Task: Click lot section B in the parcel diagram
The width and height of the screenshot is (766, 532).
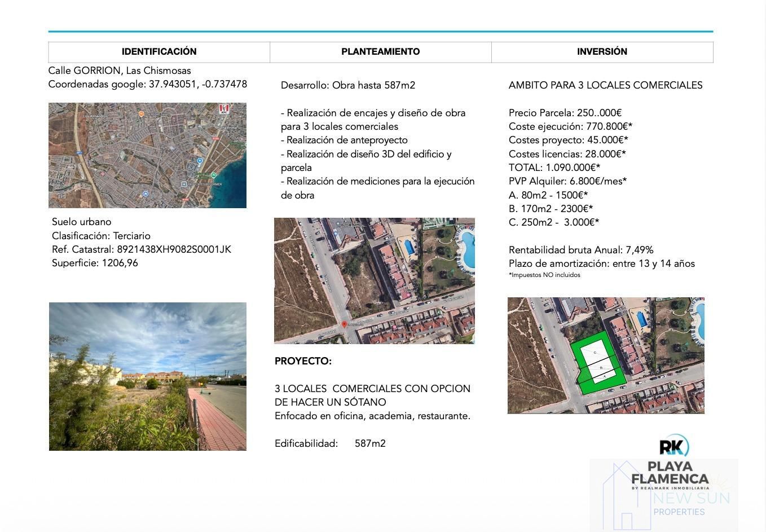Action: point(601,367)
